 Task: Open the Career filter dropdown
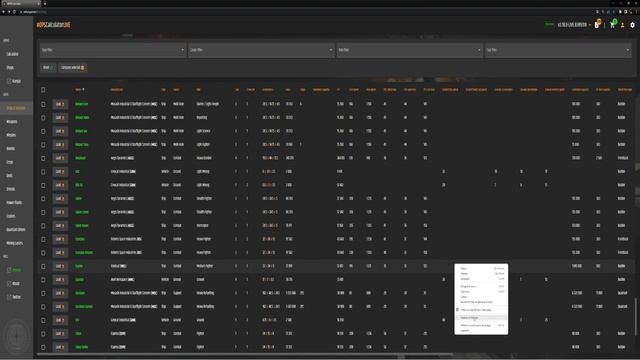261,50
